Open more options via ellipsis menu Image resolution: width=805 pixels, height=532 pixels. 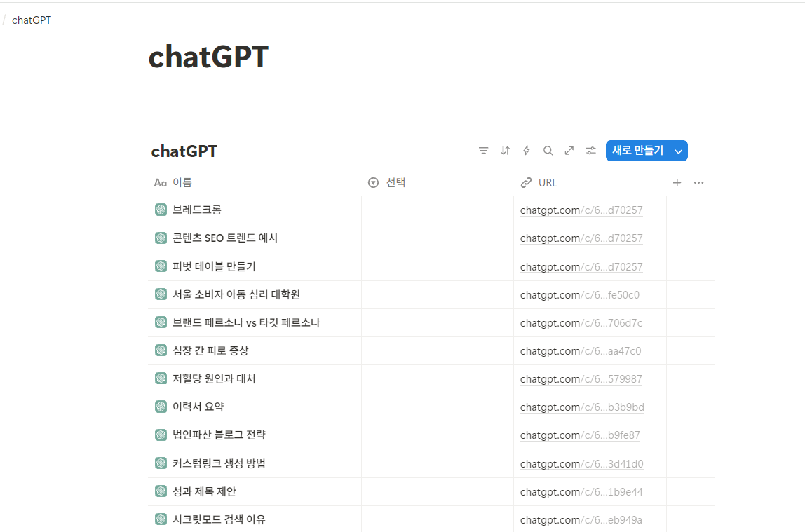point(698,182)
